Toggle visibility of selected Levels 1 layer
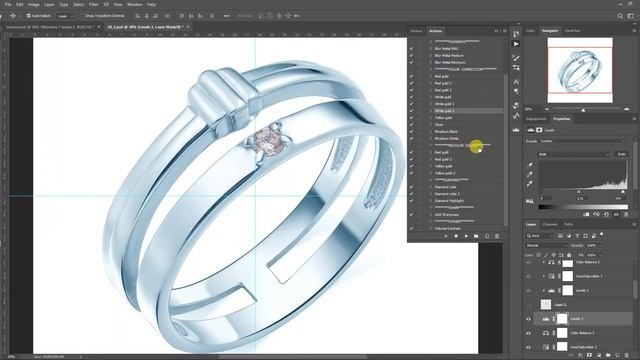Image resolution: width=640 pixels, height=360 pixels. [x=529, y=319]
